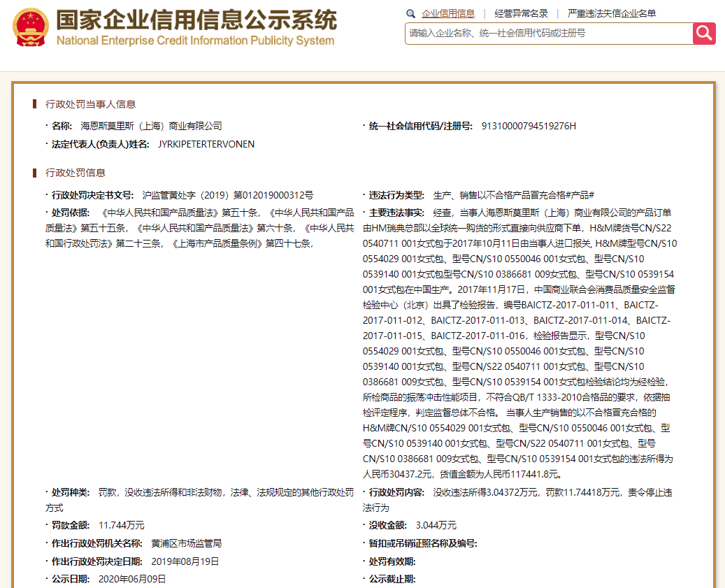Click decision number 沪监管黄处字（2019）第012019000312号
The height and width of the screenshot is (588, 725).
(x=227, y=195)
